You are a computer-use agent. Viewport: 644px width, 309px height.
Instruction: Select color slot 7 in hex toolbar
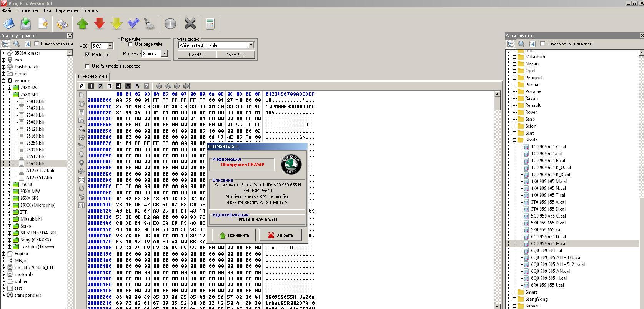click(146, 86)
